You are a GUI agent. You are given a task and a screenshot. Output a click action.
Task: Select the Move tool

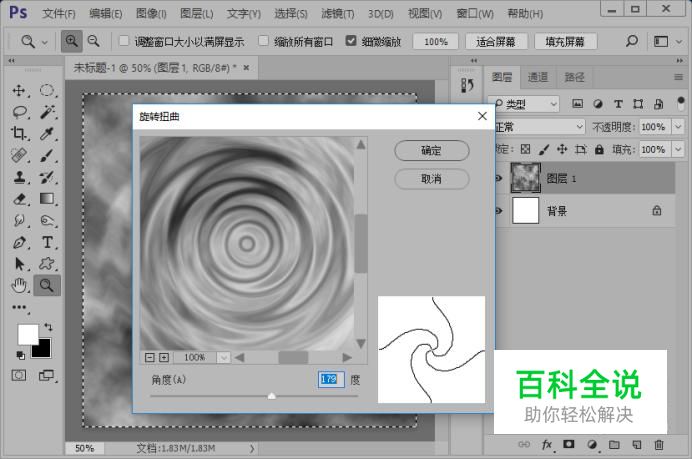coord(19,90)
